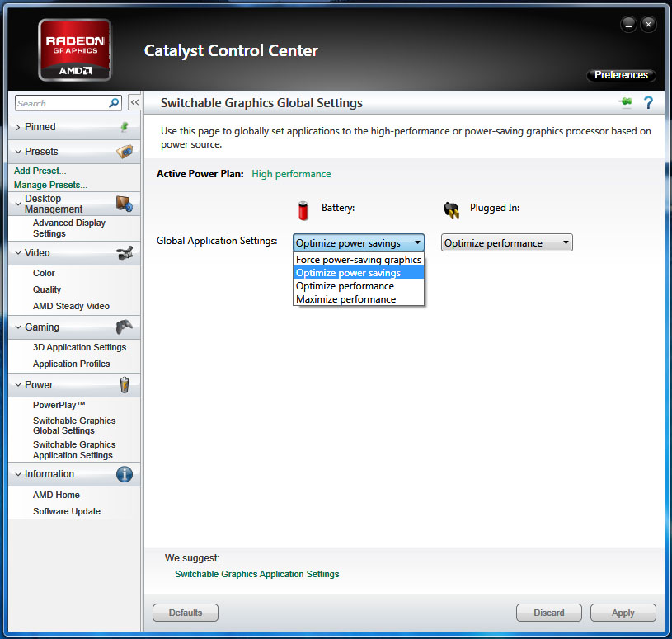
Task: Collapse sidebar with double-chevron button
Action: coord(134,102)
